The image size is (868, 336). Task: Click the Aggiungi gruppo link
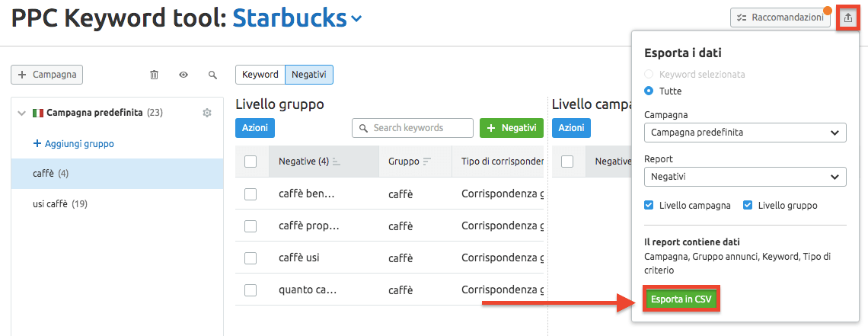click(73, 143)
